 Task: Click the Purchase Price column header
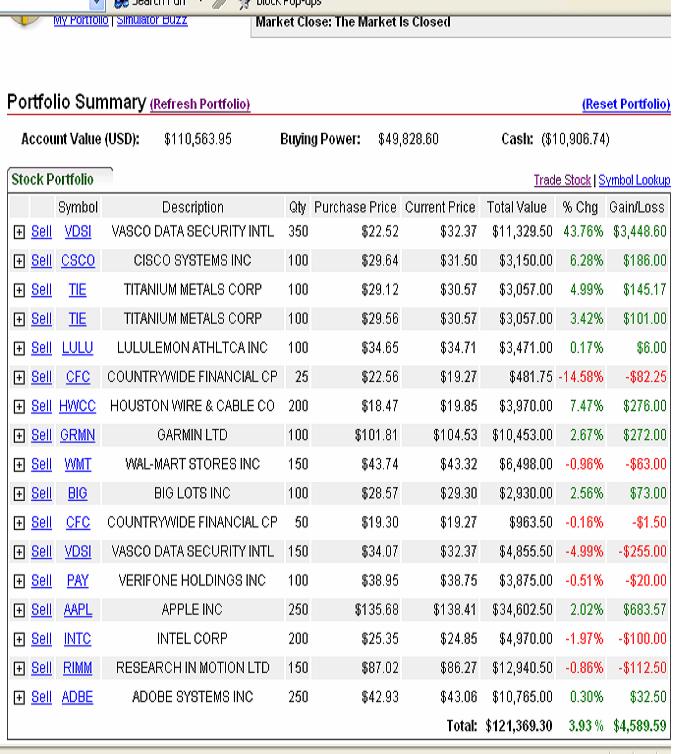(x=355, y=207)
